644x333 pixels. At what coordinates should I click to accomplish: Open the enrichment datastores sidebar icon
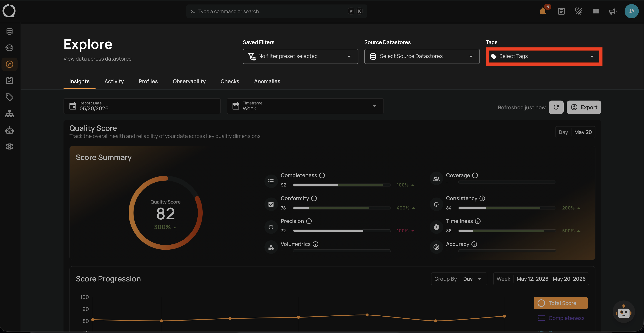10,47
